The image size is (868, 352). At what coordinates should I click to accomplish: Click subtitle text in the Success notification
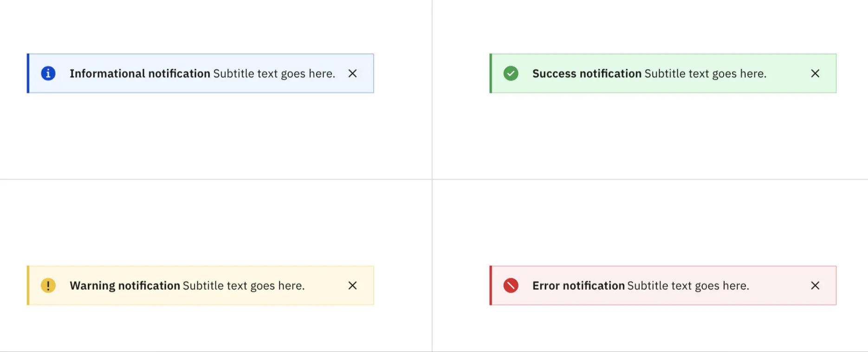tap(706, 73)
